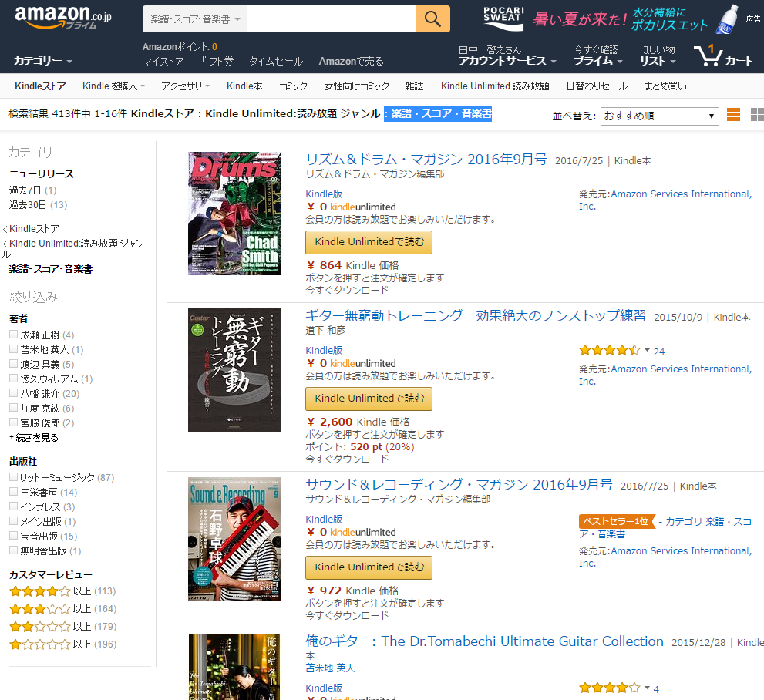Open the sort order おすすめ順 combo box
Image resolution: width=764 pixels, height=700 pixels.
pos(660,116)
